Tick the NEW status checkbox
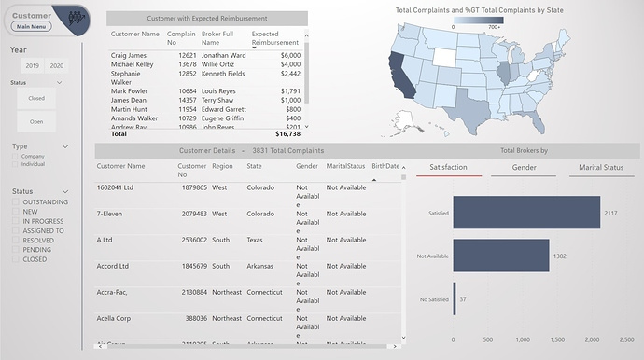Viewport: 644px width, 360px height. (16, 212)
